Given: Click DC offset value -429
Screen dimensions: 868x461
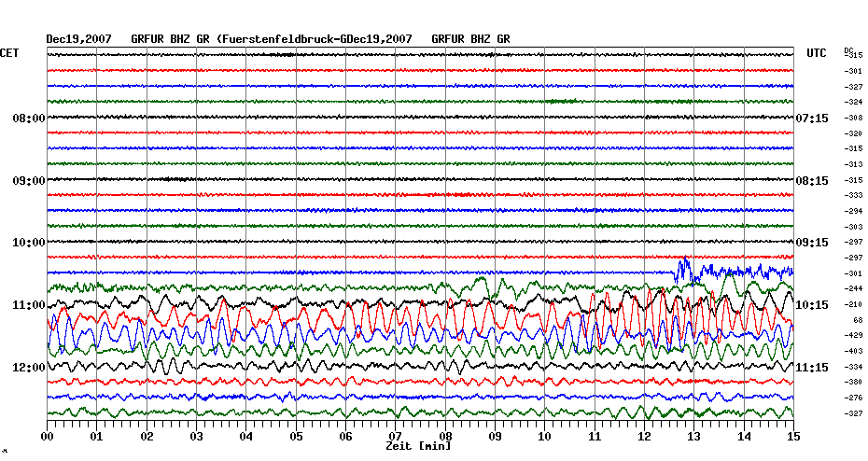Looking at the screenshot, I should coord(853,335).
